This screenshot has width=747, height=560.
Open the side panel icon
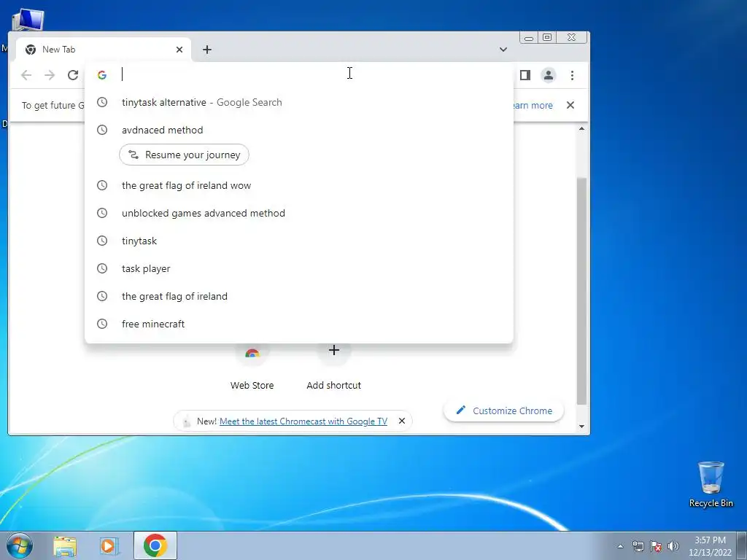[525, 75]
